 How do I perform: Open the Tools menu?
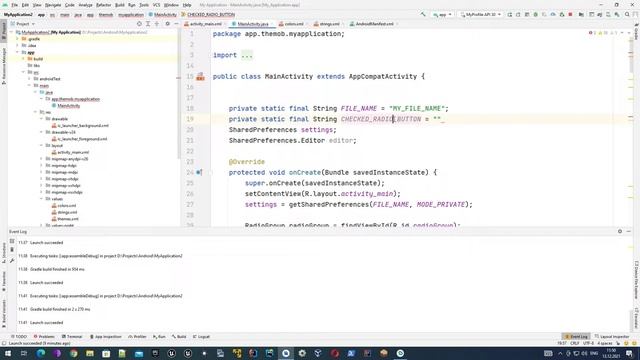point(144,5)
